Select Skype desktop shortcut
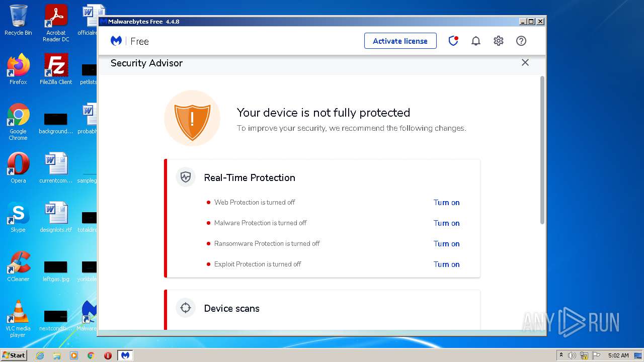Image resolution: width=644 pixels, height=362 pixels. pos(18,218)
